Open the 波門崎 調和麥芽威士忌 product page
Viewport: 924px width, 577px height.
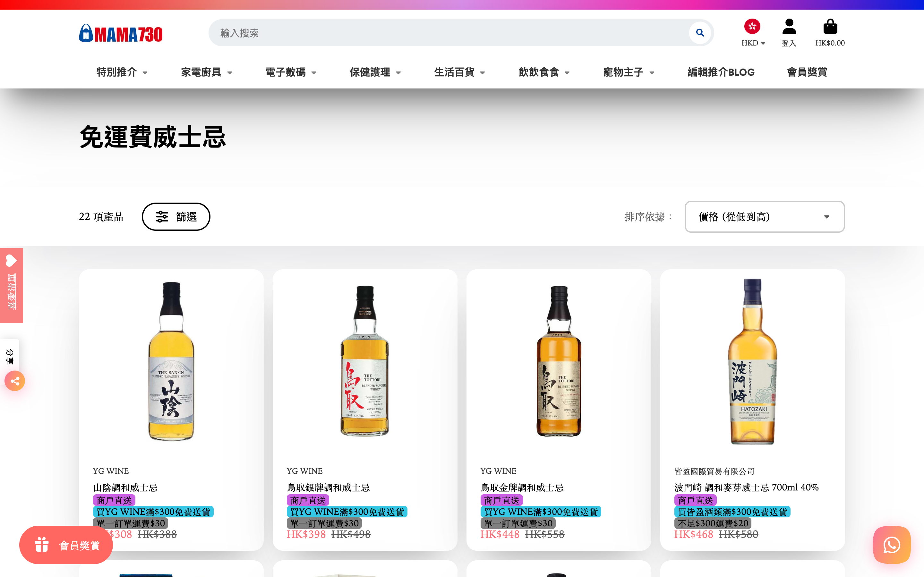click(745, 487)
